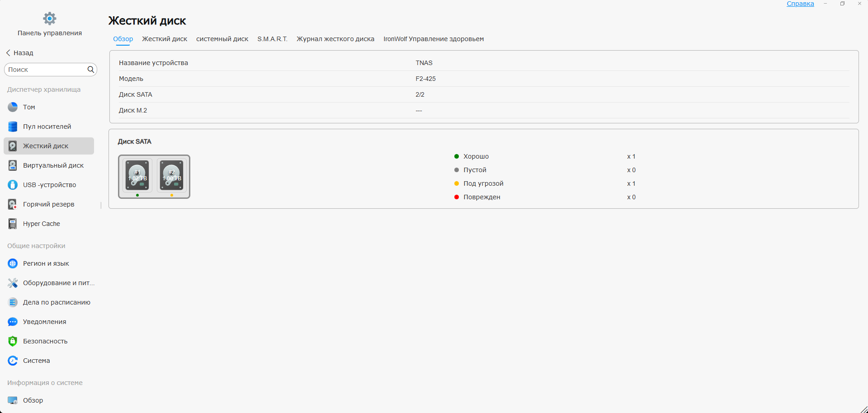Click the yellow Под угрозой status dot
Image resolution: width=868 pixels, height=413 pixels.
point(457,183)
